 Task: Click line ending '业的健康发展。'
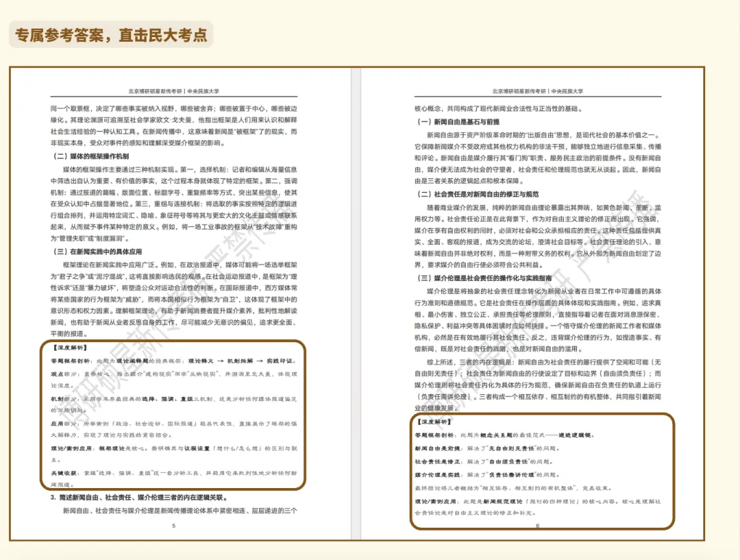coord(436,408)
